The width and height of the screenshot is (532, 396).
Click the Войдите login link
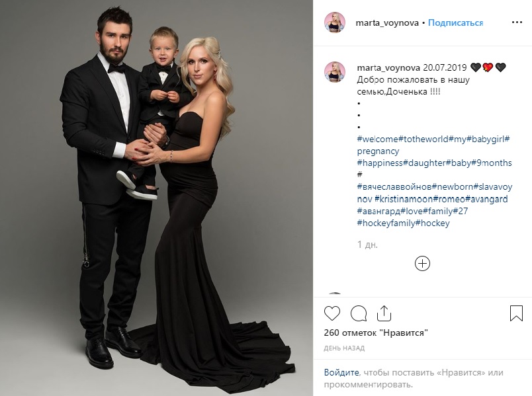coord(341,373)
